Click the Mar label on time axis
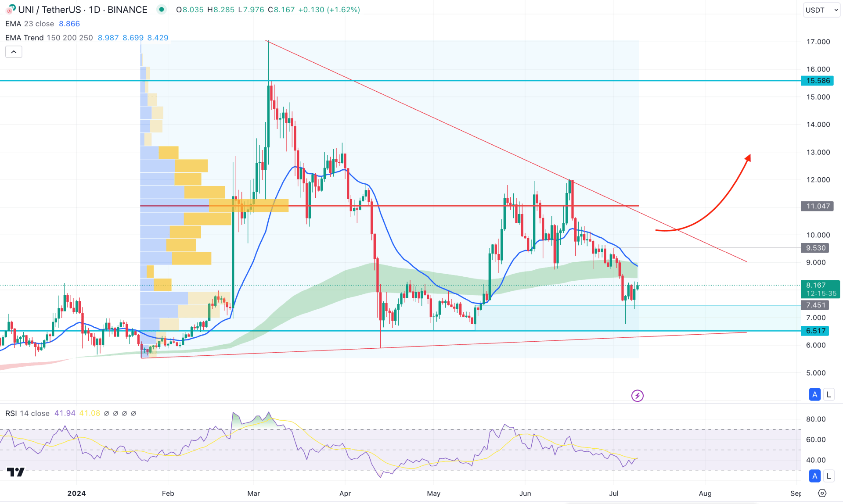This screenshot has width=843, height=504. coord(254,493)
